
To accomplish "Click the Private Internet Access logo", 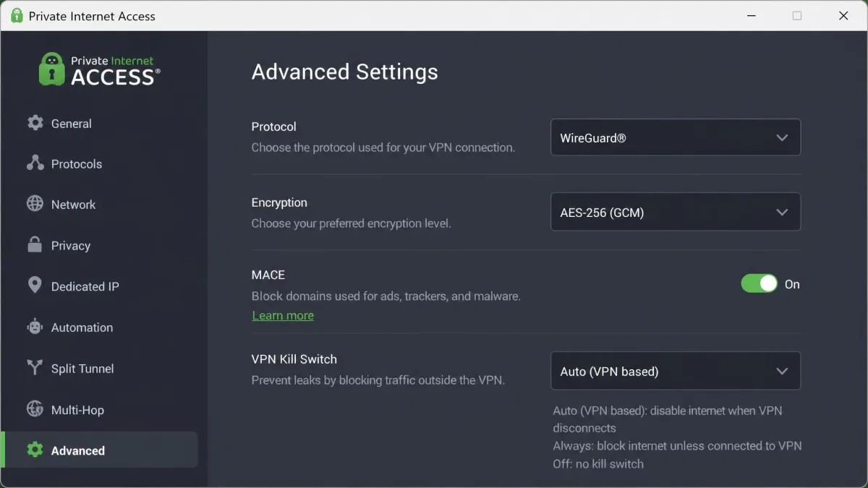I will (99, 69).
